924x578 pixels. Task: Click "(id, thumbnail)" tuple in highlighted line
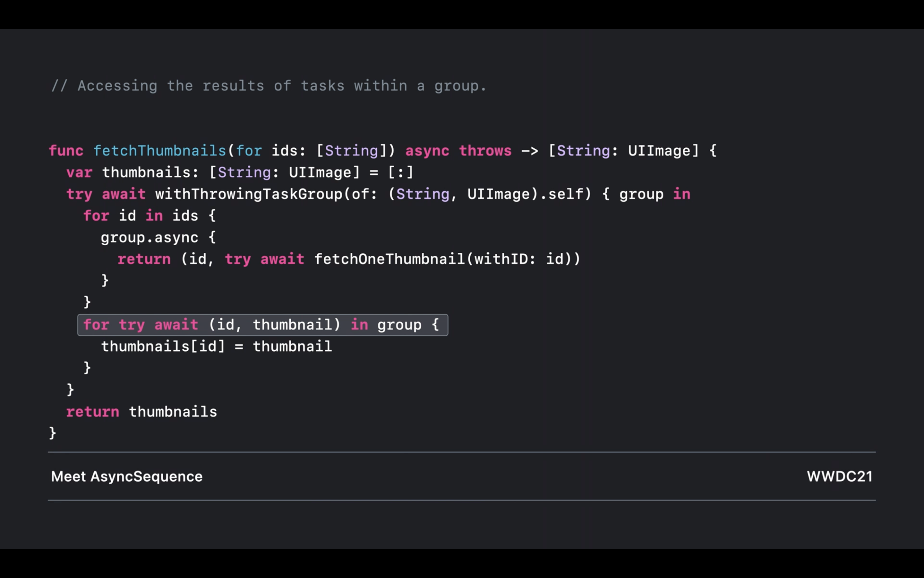coord(275,325)
